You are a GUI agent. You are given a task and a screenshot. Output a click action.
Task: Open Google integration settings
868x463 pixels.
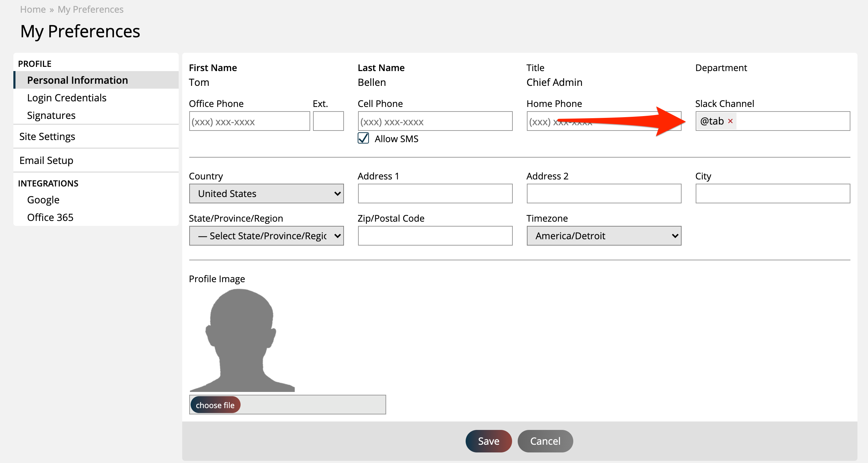[x=43, y=200]
